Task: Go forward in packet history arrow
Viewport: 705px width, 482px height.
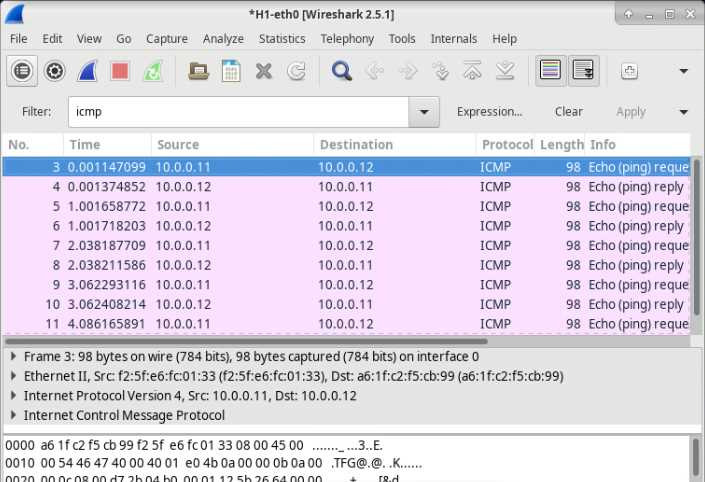Action: [x=408, y=71]
